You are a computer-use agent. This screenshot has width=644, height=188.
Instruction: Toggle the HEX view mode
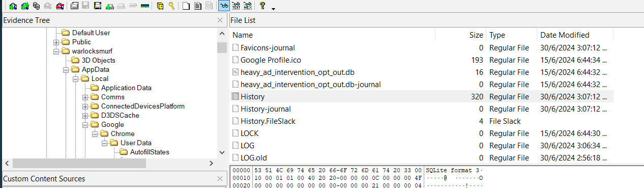click(248, 6)
